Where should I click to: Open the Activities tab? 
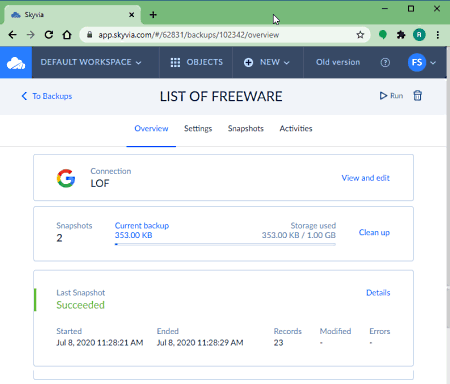click(x=296, y=129)
